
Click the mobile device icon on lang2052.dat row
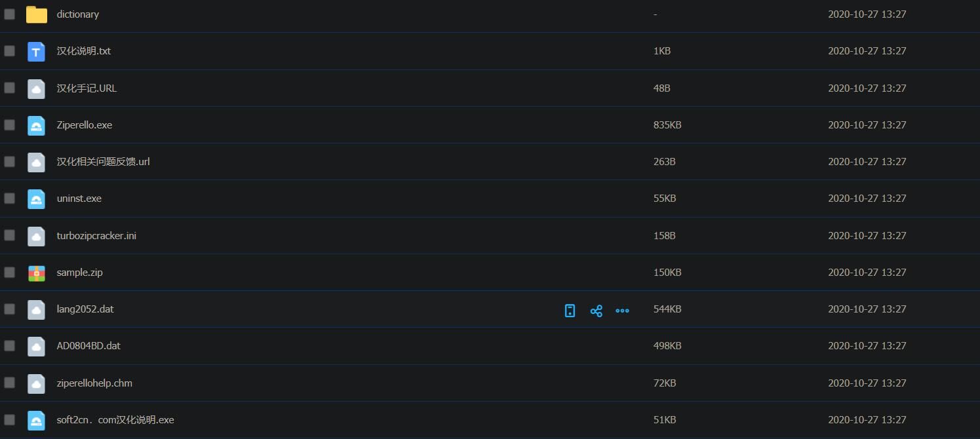tap(570, 311)
